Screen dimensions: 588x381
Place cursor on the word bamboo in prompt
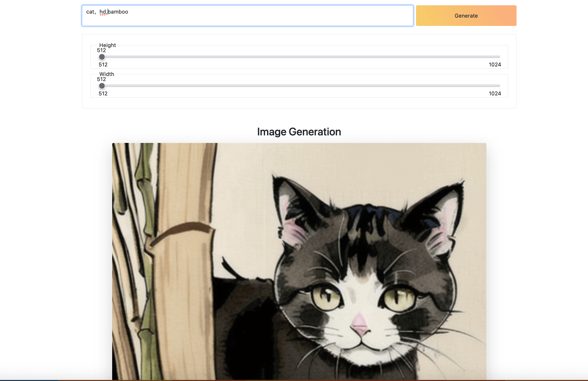(118, 12)
